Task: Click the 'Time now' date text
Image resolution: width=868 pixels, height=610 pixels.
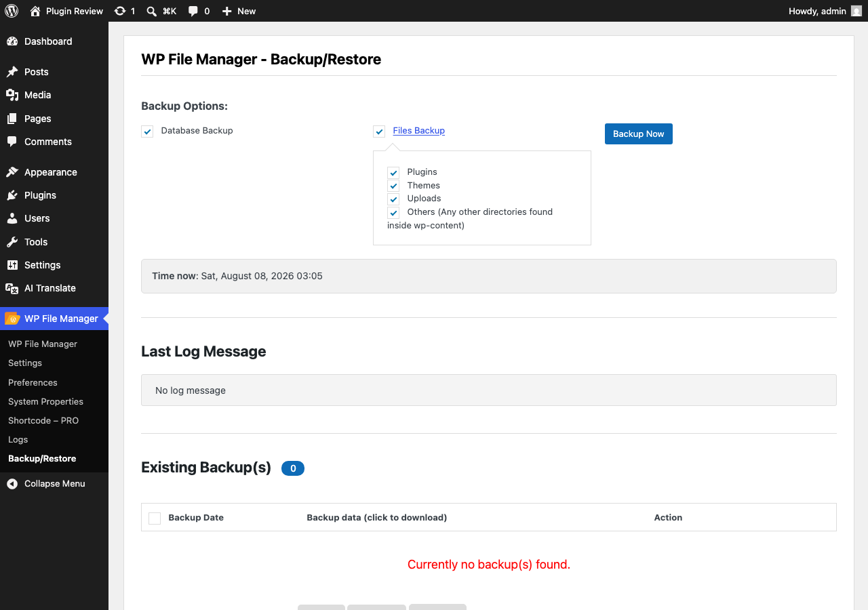Action: pyautogui.click(x=237, y=276)
